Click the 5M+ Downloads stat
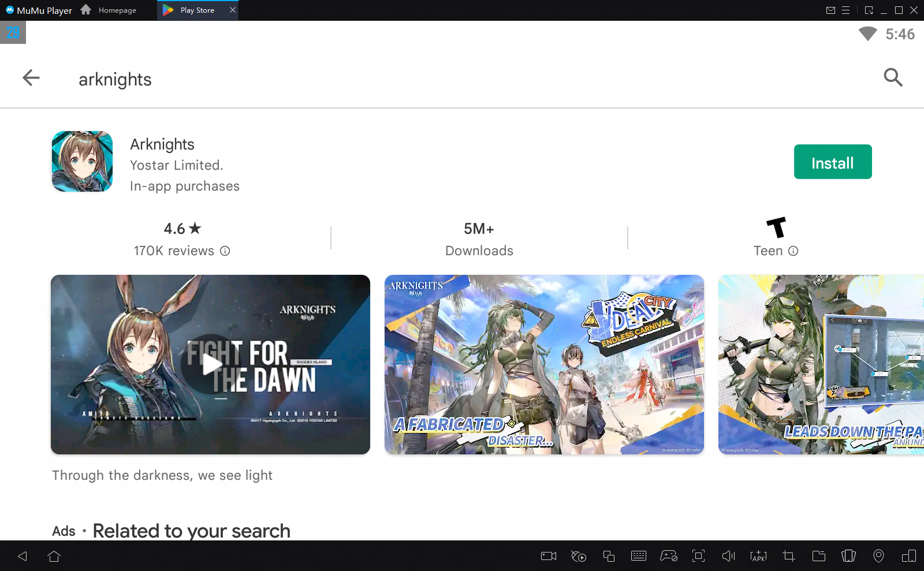Image resolution: width=924 pixels, height=571 pixels. click(x=479, y=239)
